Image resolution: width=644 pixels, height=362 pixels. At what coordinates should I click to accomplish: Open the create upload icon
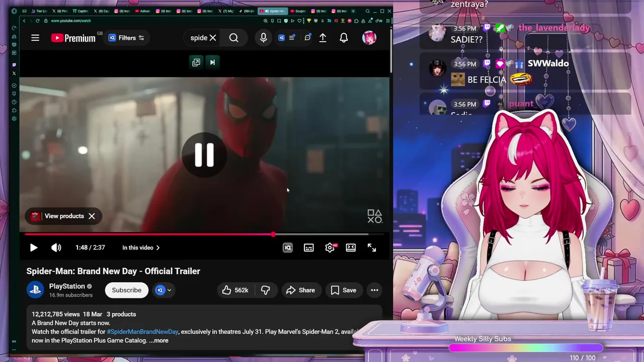tap(323, 38)
